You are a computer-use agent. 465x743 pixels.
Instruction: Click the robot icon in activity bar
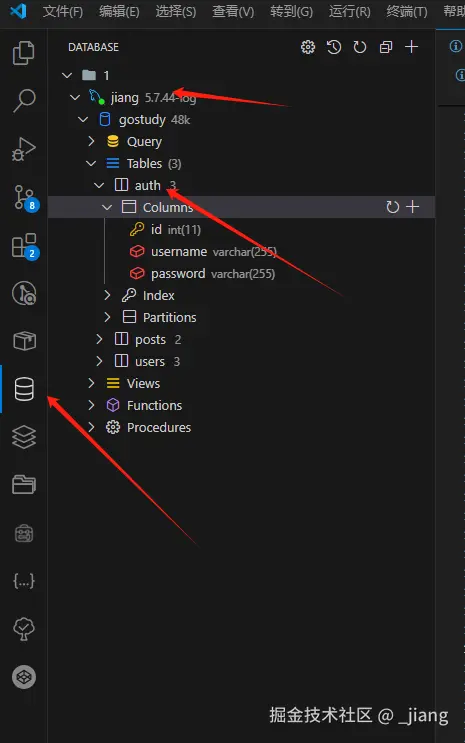click(x=24, y=534)
